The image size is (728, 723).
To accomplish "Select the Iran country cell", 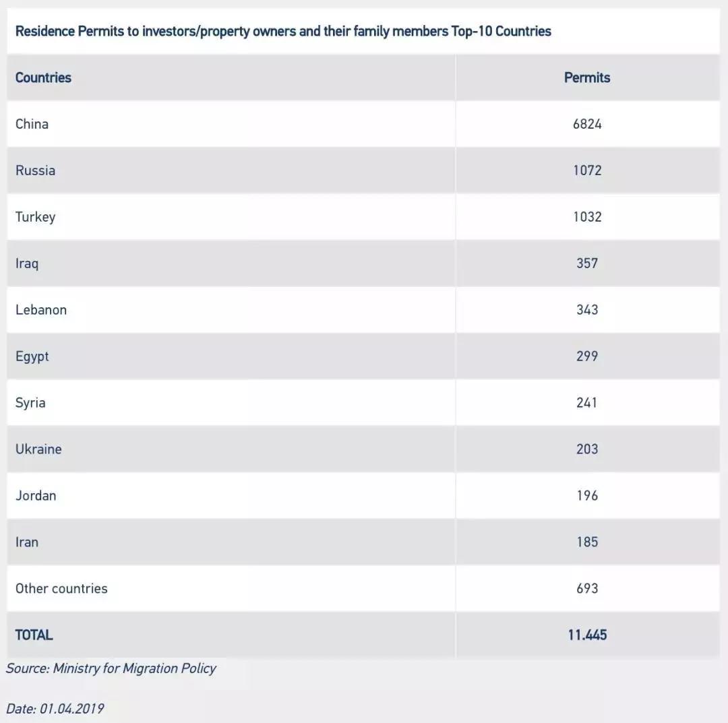I will tap(27, 542).
